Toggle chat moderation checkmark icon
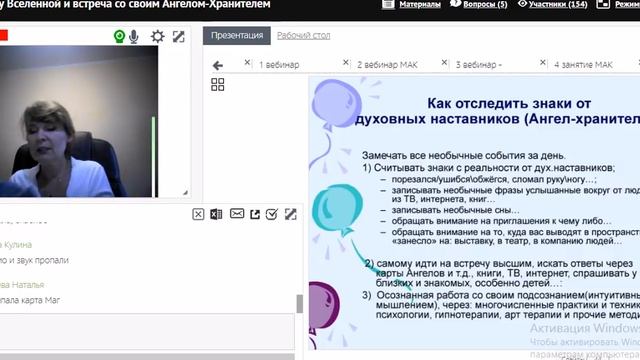Viewport: 640px width, 360px height. click(x=271, y=214)
